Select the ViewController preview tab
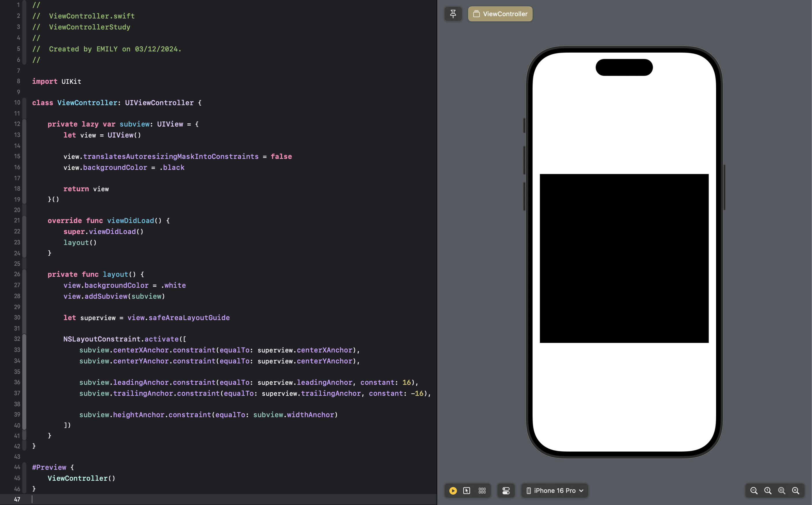This screenshot has height=505, width=812. point(500,14)
